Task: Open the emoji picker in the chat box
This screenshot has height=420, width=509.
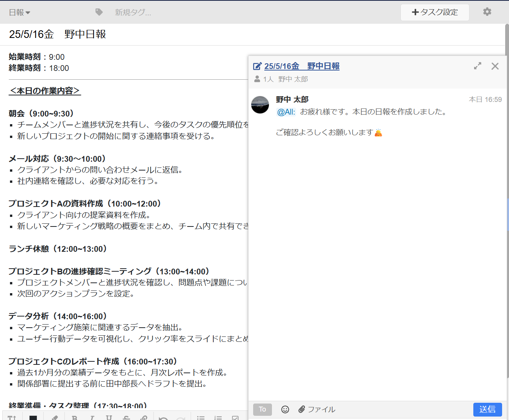Action: (x=285, y=409)
